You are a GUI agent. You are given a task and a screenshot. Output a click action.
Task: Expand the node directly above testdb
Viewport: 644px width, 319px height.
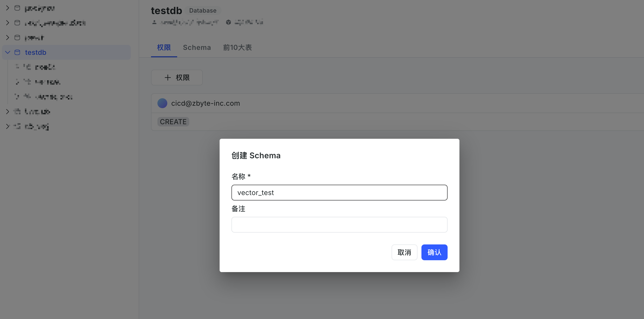(x=7, y=38)
